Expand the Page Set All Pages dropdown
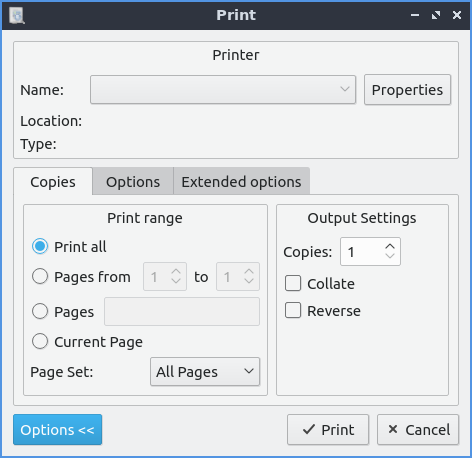The width and height of the screenshot is (472, 458). 205,372
